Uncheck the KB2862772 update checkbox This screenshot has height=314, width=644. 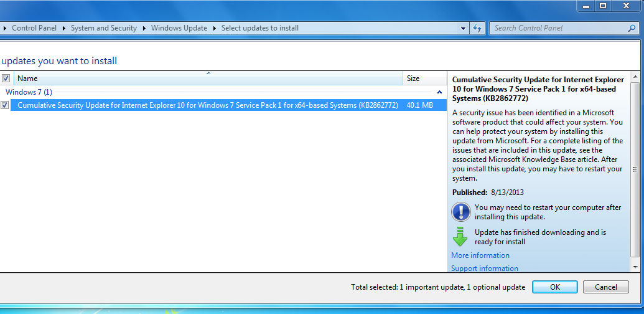[x=5, y=105]
